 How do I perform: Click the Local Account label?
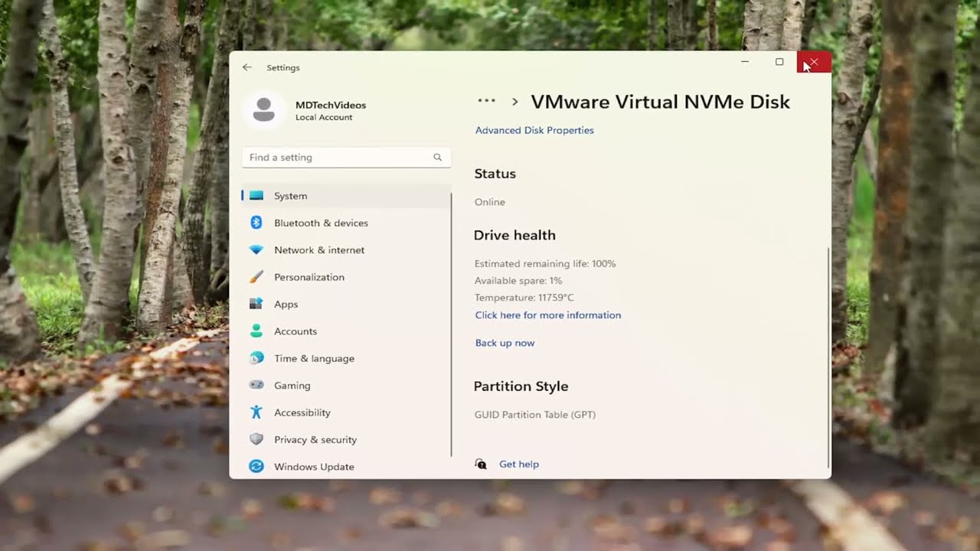coord(324,118)
